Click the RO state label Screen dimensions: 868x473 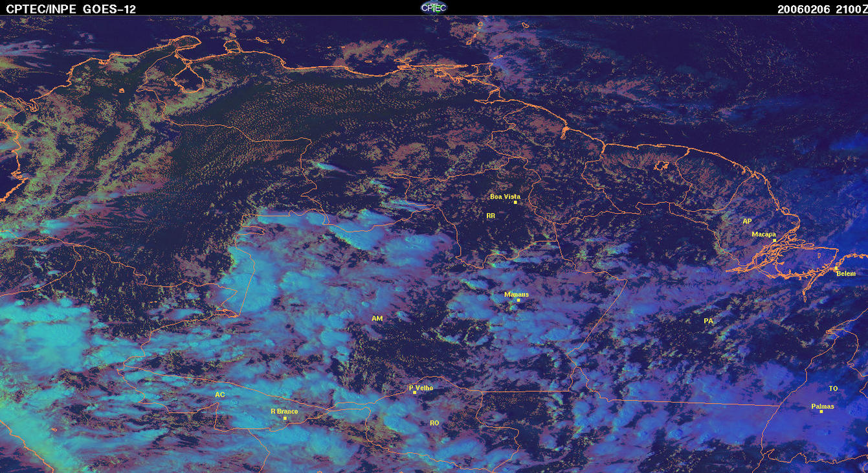tap(434, 422)
